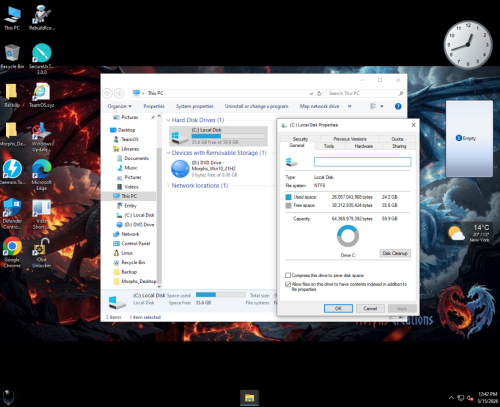Select Music in the navigation pane
The width and height of the screenshot is (500, 407).
131,168
